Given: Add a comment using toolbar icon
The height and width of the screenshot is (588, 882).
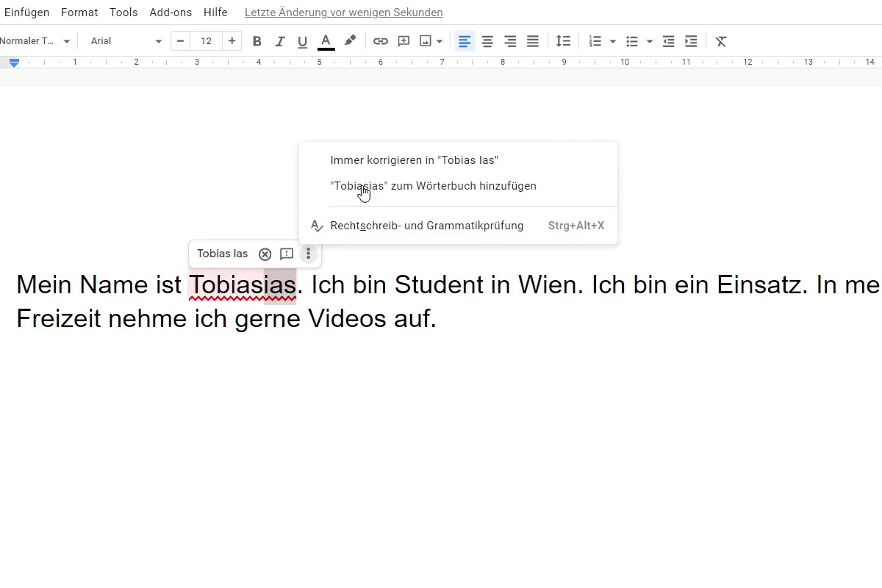Looking at the screenshot, I should pos(404,41).
